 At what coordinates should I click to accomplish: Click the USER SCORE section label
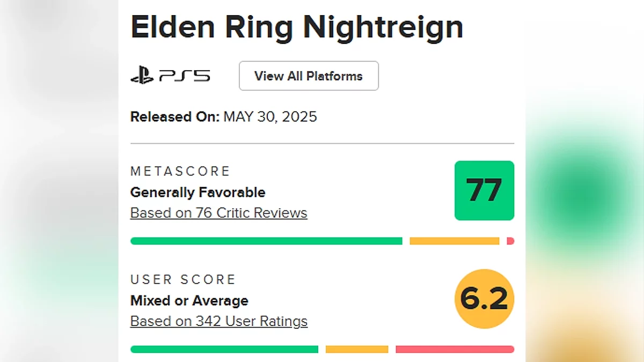point(183,279)
